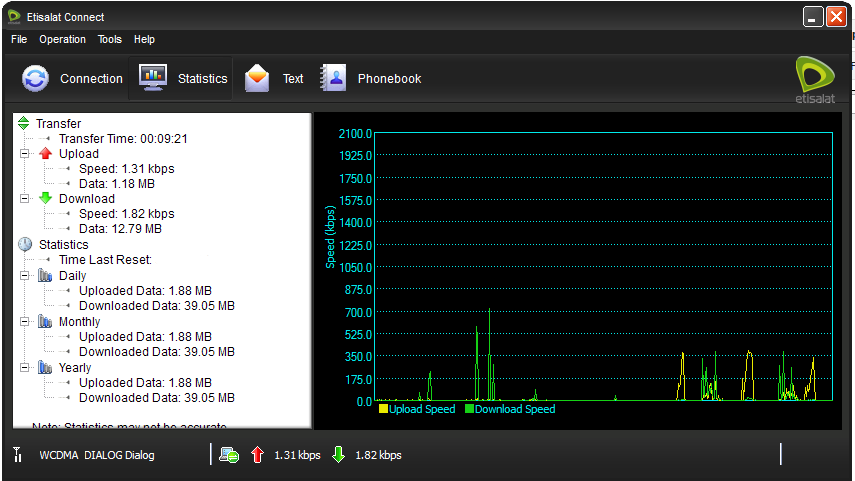
Task: Click the Daily statistics chart icon
Action: [45, 275]
